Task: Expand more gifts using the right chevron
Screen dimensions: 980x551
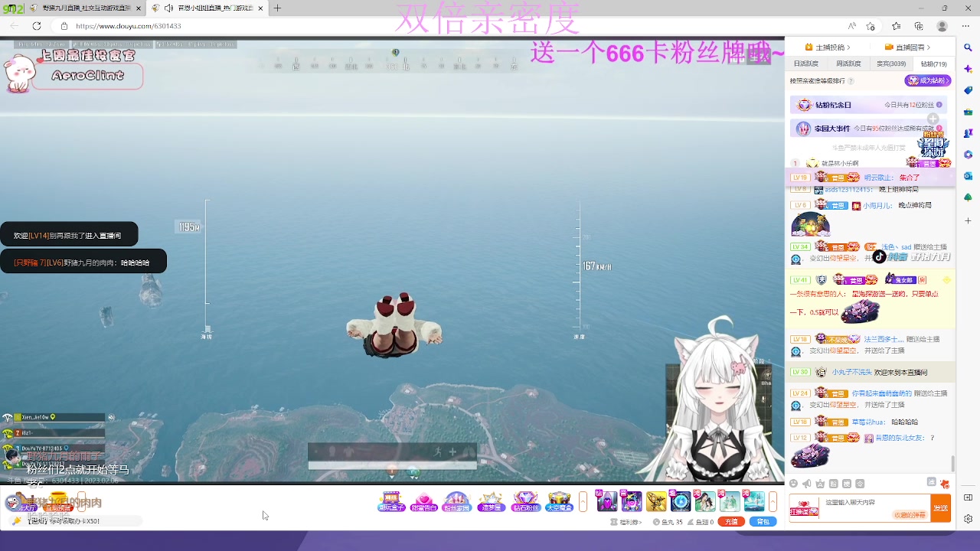Action: click(773, 501)
